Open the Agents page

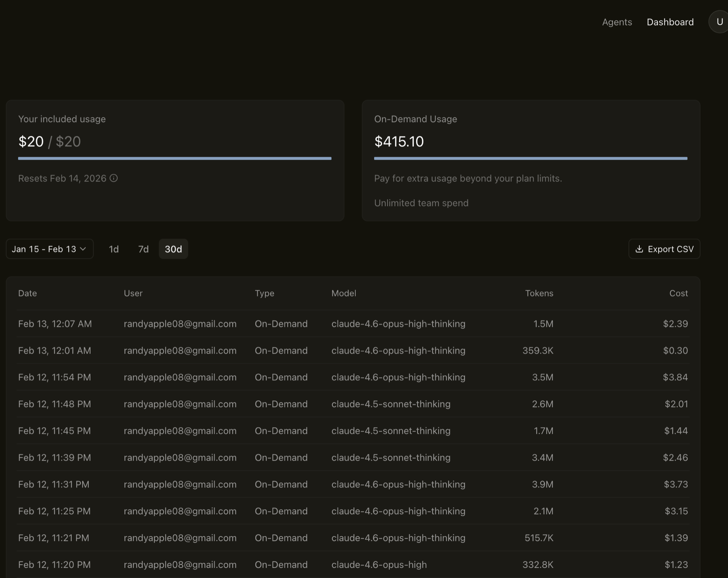tap(617, 22)
